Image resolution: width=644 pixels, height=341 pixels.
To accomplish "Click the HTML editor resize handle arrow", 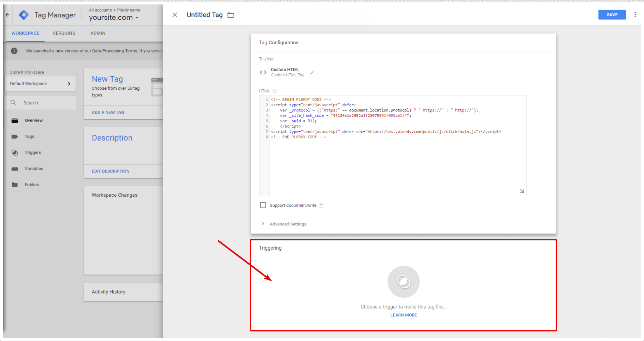I will (x=522, y=191).
